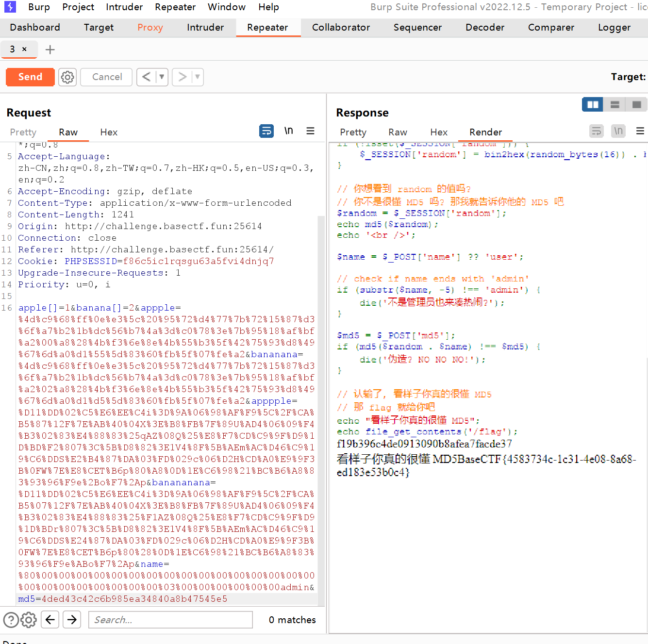Close Repeater tab 3

[24, 49]
